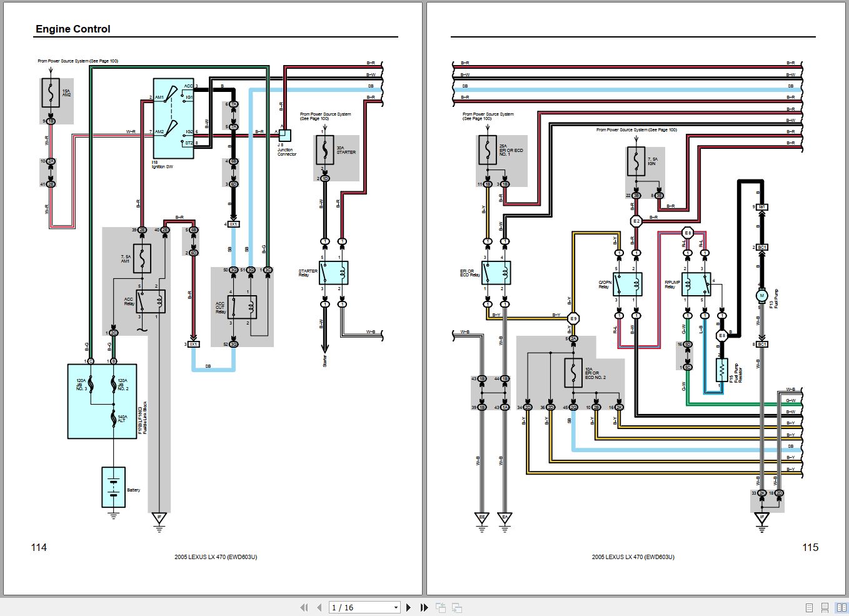This screenshot has width=849, height=616.
Task: Click the 'C/OPN Relay' label
Action: tap(605, 285)
